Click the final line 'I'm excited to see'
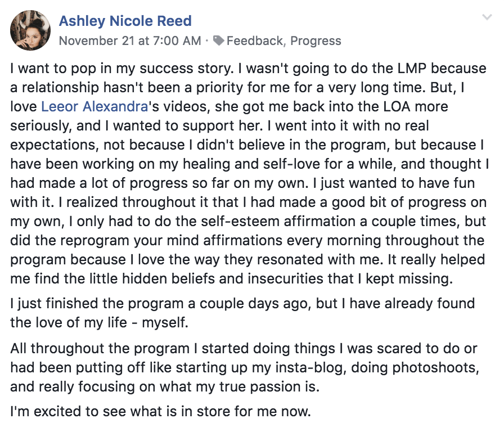504x432 pixels. (160, 411)
